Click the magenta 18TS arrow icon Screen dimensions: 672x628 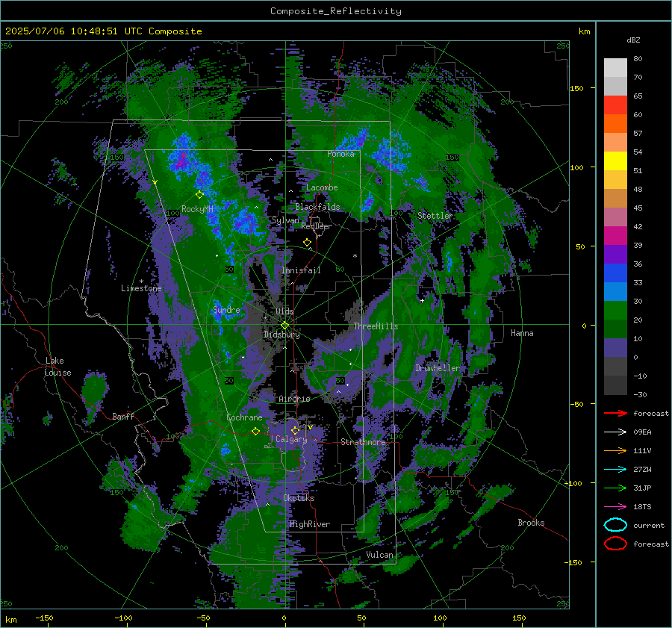[615, 507]
